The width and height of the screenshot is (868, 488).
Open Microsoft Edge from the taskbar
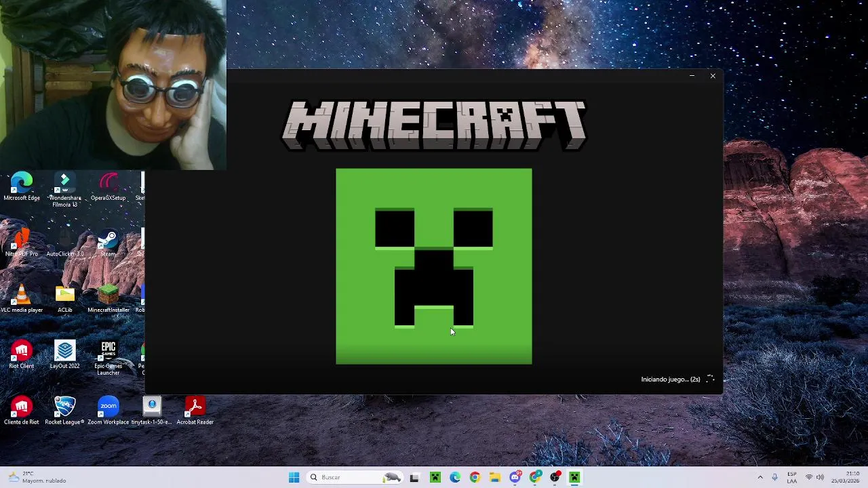click(x=455, y=477)
